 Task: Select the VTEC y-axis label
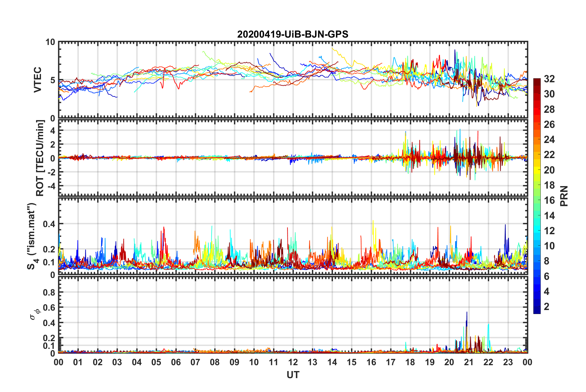38,80
